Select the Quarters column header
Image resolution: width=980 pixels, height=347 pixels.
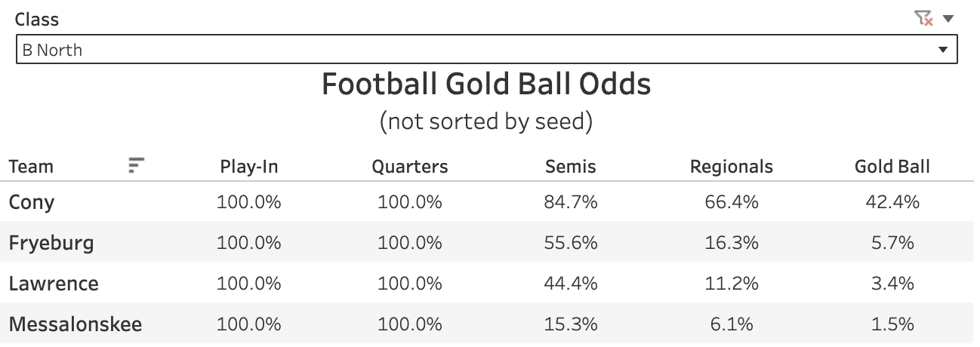[x=410, y=167]
